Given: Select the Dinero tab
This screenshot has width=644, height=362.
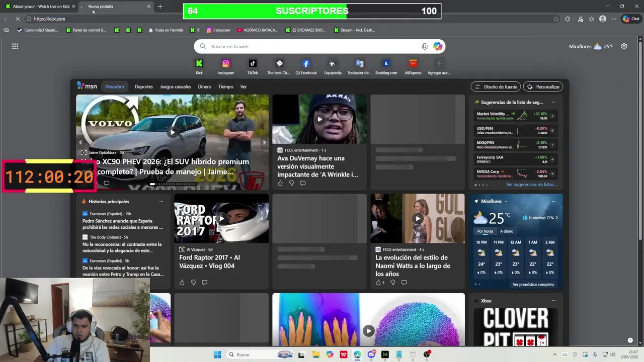Looking at the screenshot, I should 205,86.
